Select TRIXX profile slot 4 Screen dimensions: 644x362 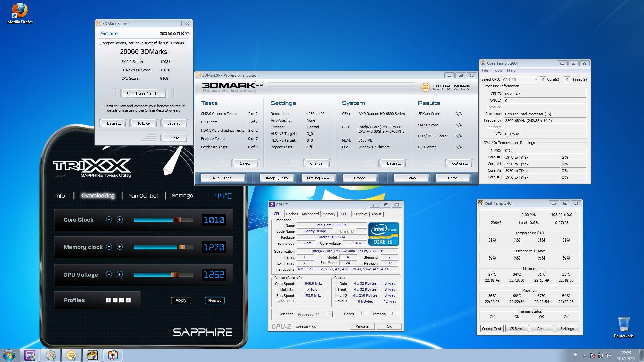tap(128, 300)
